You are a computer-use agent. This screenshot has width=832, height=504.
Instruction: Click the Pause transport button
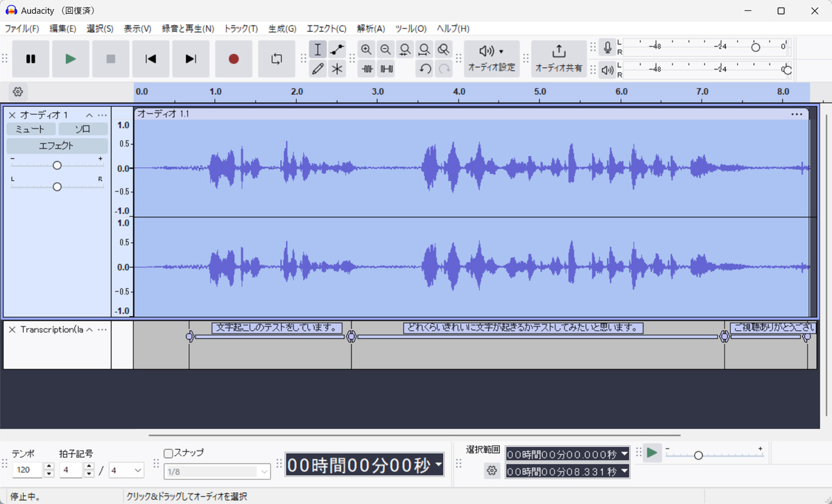(x=31, y=59)
